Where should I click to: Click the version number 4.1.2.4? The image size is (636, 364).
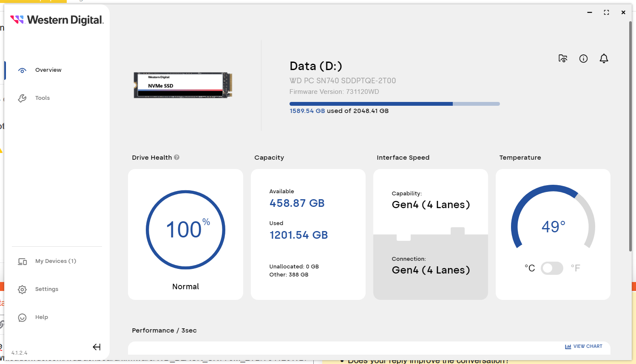pyautogui.click(x=19, y=353)
